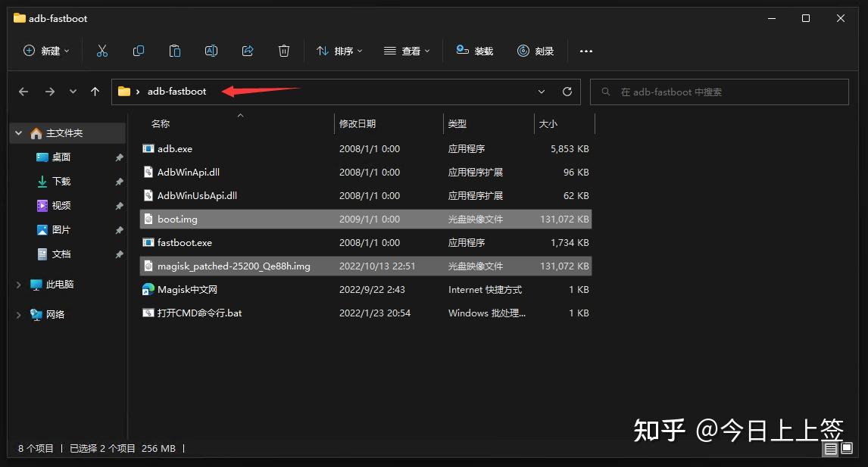Open the ... more options menu

tap(585, 51)
